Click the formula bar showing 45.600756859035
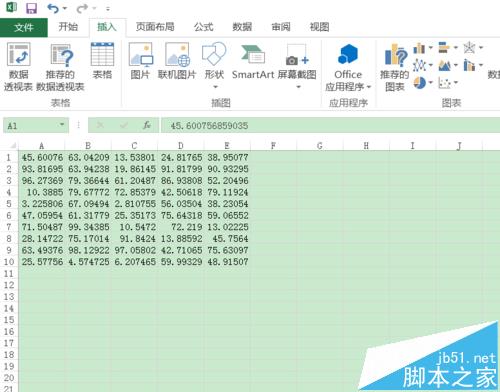Viewport: 500px width, 392px height. [330, 126]
